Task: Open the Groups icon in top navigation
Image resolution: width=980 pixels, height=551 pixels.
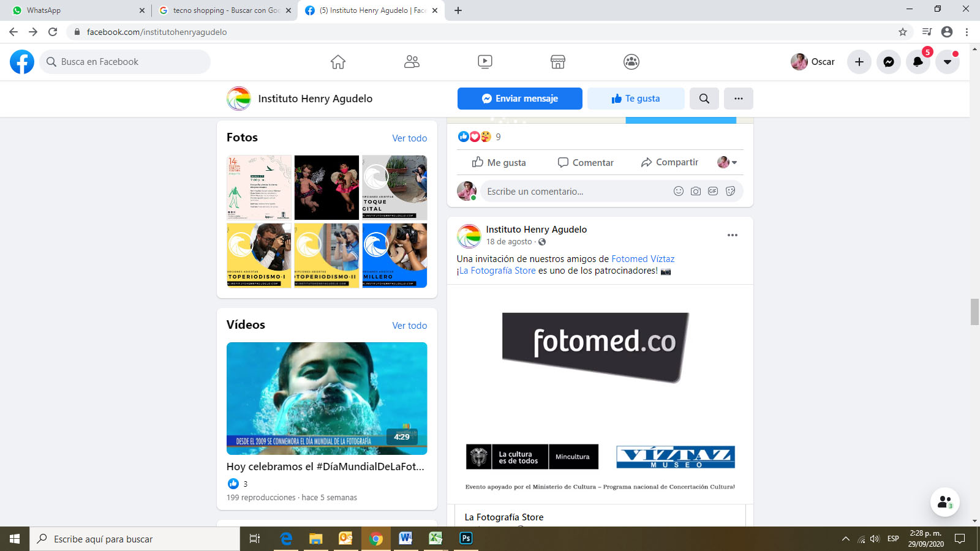Action: [631, 62]
